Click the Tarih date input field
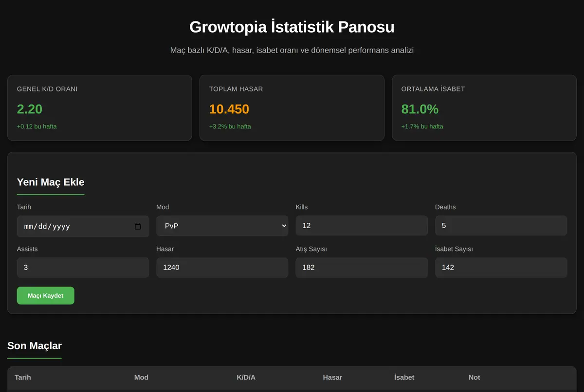The image size is (584, 392). (x=83, y=226)
